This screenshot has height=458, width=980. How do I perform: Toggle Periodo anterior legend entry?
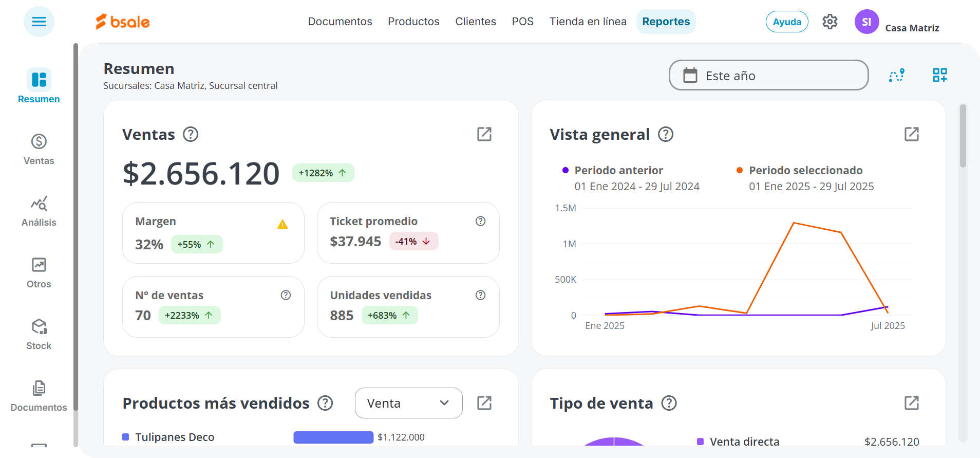(631, 178)
